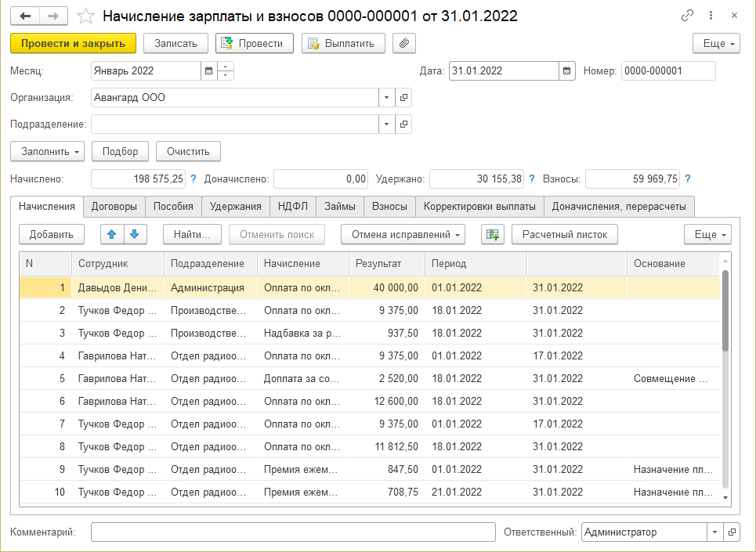Open the Ответственный dropdown list
This screenshot has height=552, width=756.
tap(714, 532)
